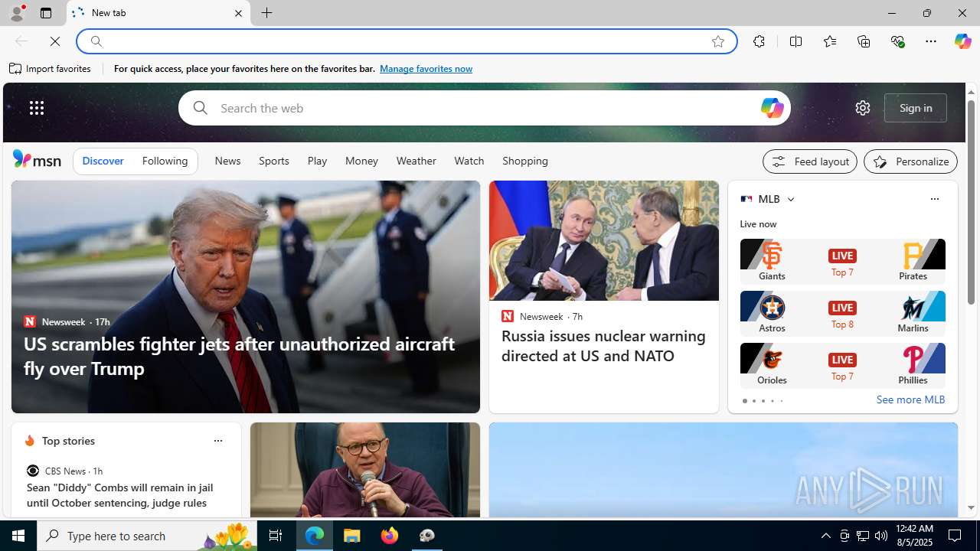
Task: Select the Discover tab
Action: point(103,161)
